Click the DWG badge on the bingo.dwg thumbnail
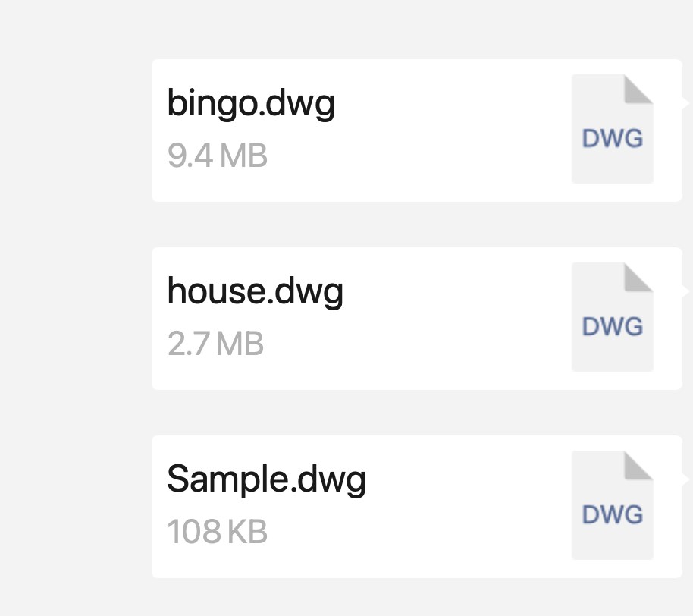Image resolution: width=693 pixels, height=616 pixels. 611,139
